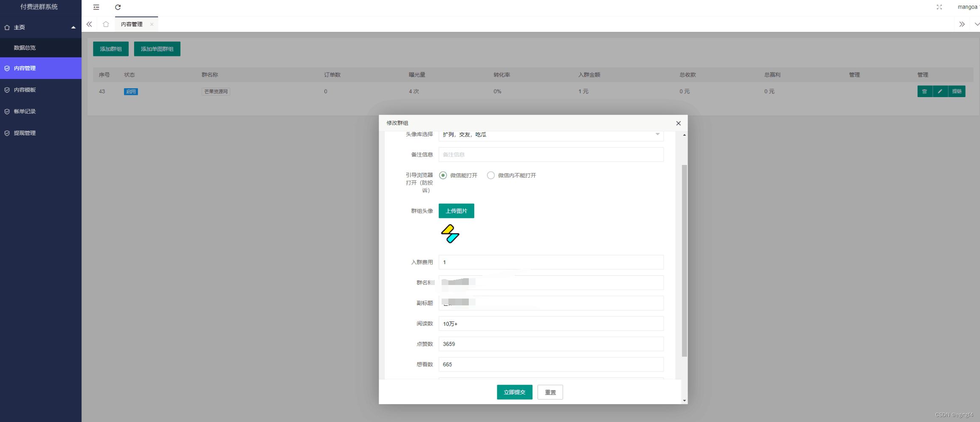980x422 pixels.
Task: Click the 立即提交 submit button
Action: tap(514, 392)
